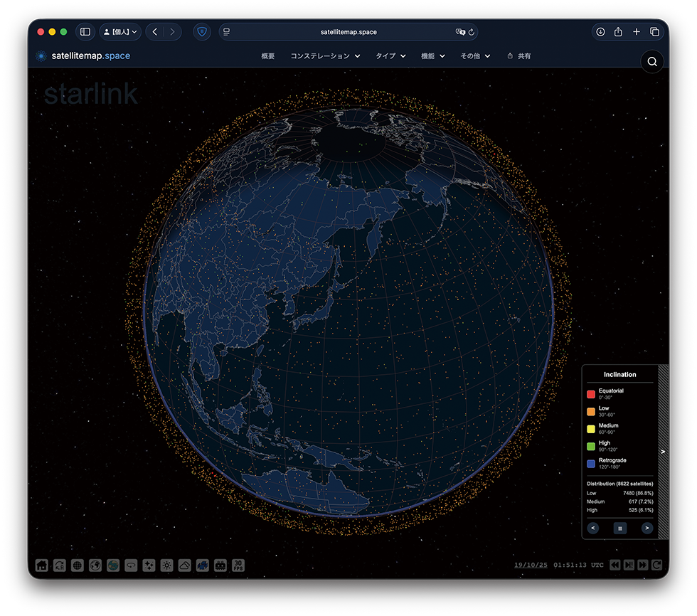Click the rewind time button
This screenshot has width=697, height=616.
[614, 565]
